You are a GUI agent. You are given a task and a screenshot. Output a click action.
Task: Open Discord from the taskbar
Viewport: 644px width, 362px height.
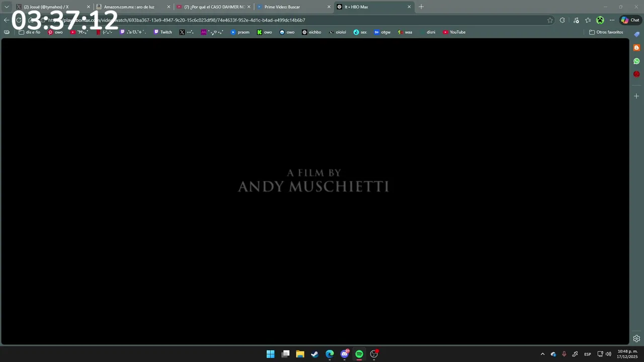[x=345, y=354]
